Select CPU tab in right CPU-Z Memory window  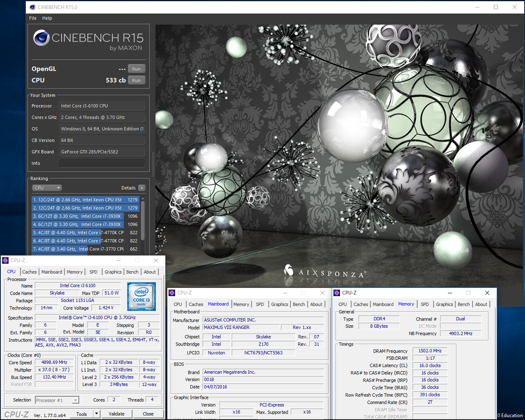coord(342,304)
